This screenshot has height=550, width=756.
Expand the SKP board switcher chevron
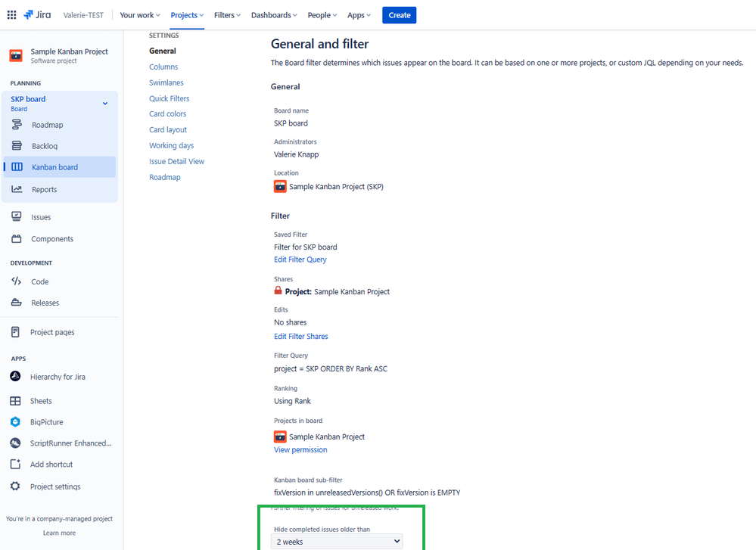click(105, 103)
